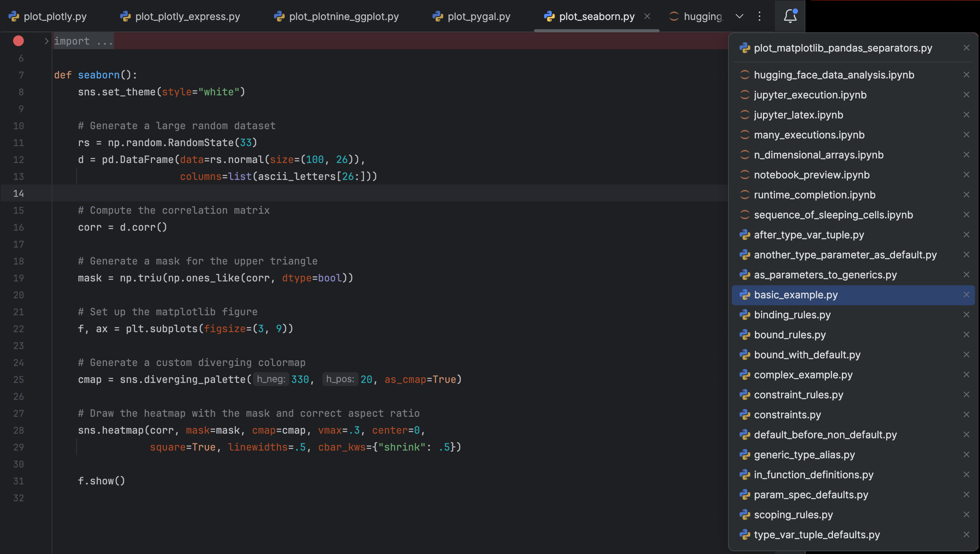Viewport: 980px width, 554px height.
Task: Close the plot_seaborn.py tab
Action: [647, 16]
